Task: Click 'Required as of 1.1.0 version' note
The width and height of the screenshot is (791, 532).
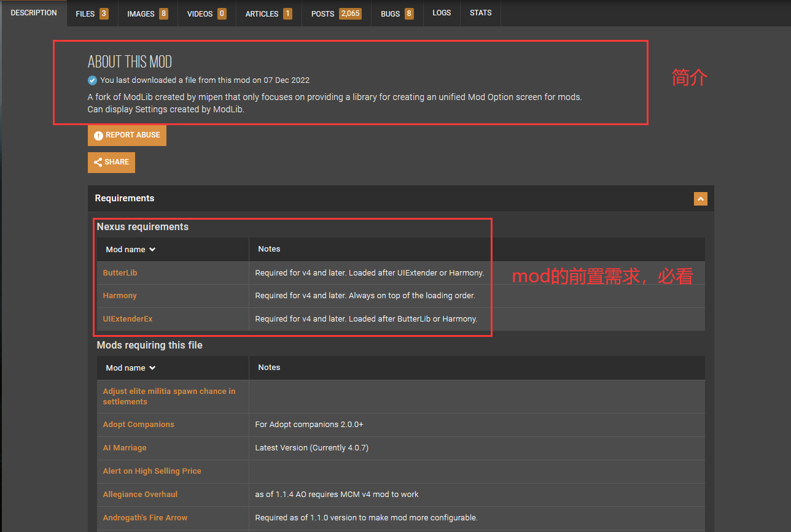Action: 366,518
